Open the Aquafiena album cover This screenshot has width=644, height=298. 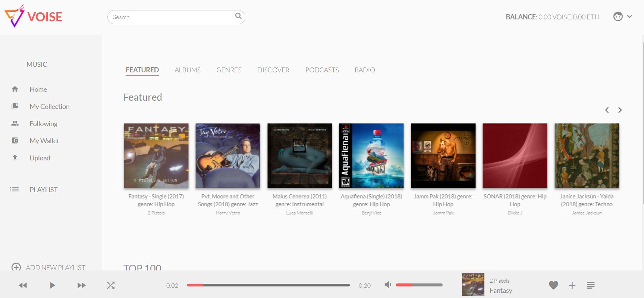click(371, 156)
